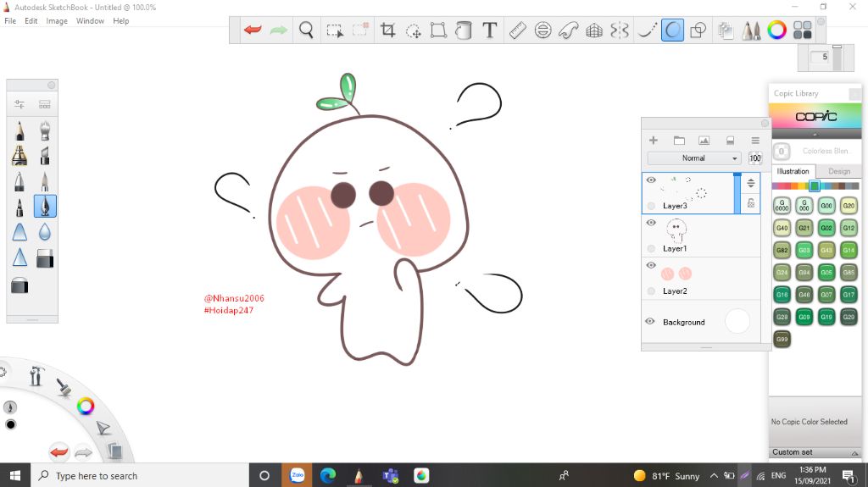The height and width of the screenshot is (487, 868).
Task: Select the rectangular Selection tool
Action: click(334, 30)
